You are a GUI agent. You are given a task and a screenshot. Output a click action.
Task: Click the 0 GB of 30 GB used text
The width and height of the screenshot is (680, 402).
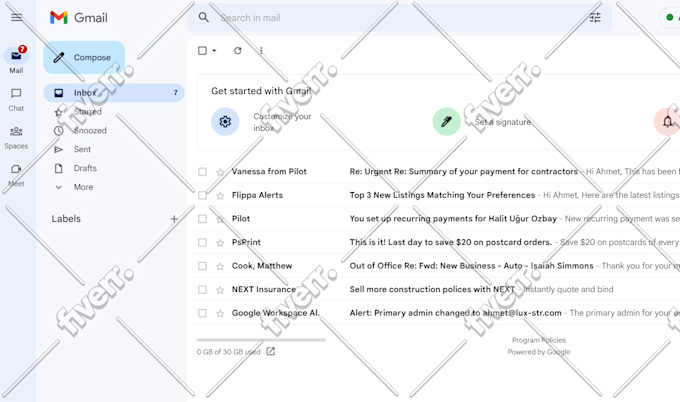pyautogui.click(x=228, y=352)
